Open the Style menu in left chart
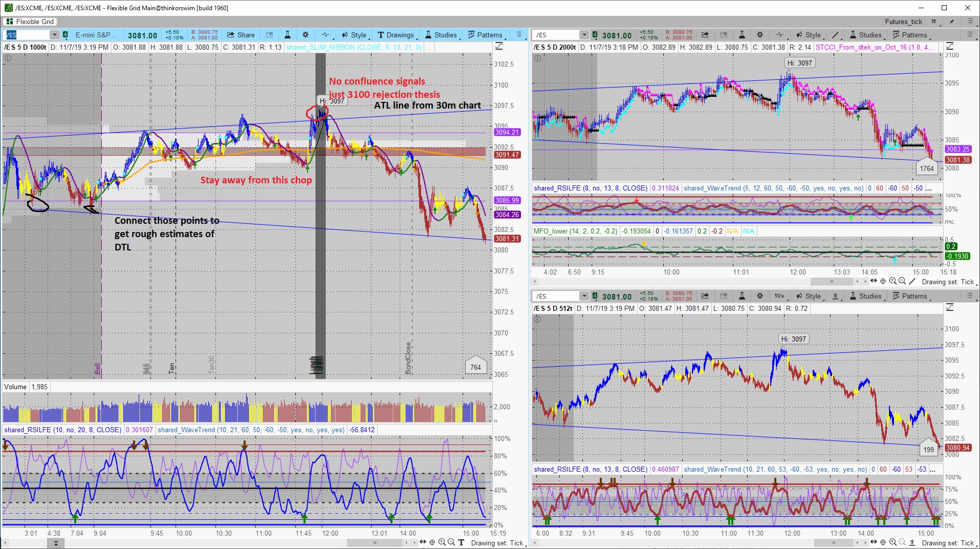Viewport: 980px width, 549px height. [x=354, y=35]
